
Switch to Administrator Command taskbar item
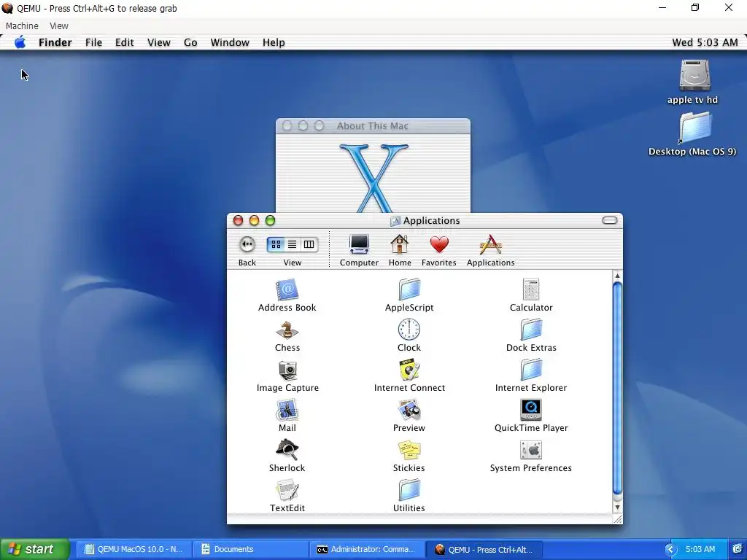[x=368, y=550]
